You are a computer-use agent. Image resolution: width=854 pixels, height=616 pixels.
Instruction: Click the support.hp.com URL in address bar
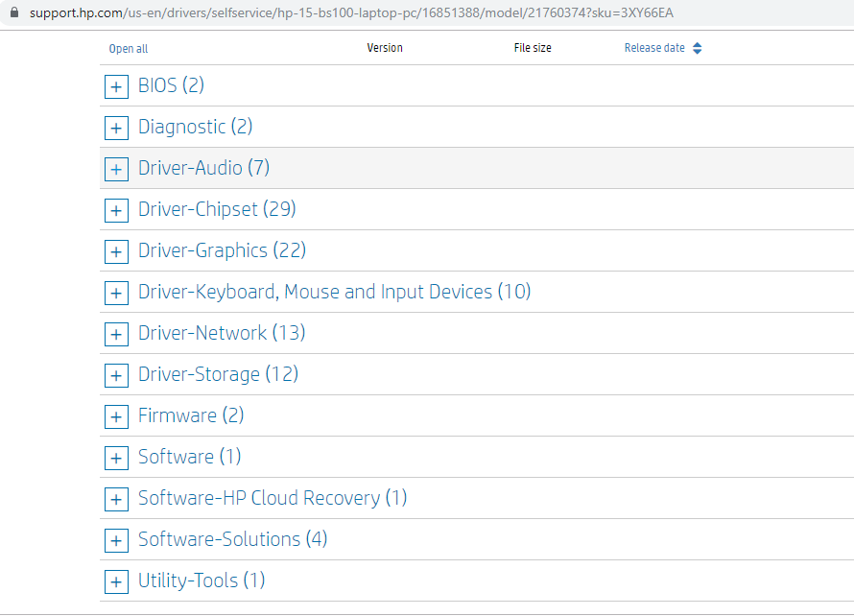351,12
